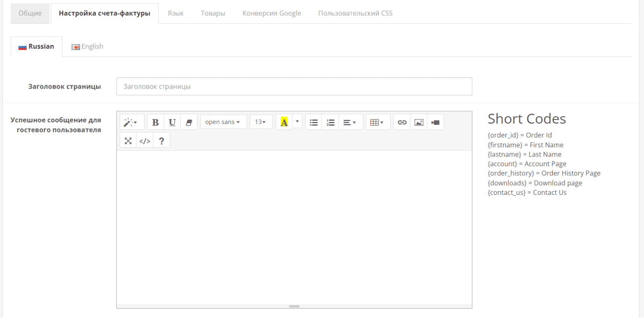The image size is (644, 318).
Task: Click the insert link icon
Action: (402, 122)
